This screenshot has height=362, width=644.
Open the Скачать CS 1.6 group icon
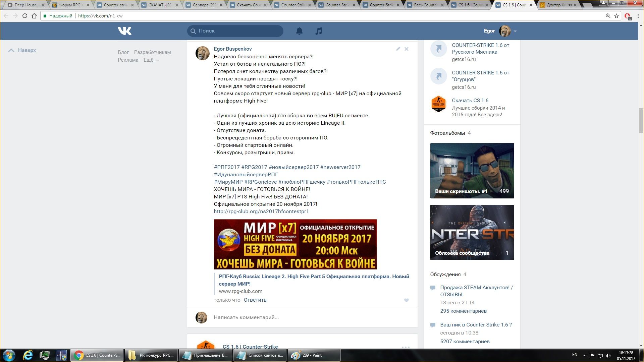tap(438, 104)
